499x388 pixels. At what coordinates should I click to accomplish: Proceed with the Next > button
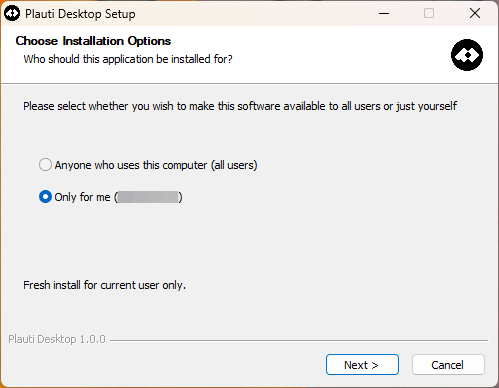(x=362, y=365)
